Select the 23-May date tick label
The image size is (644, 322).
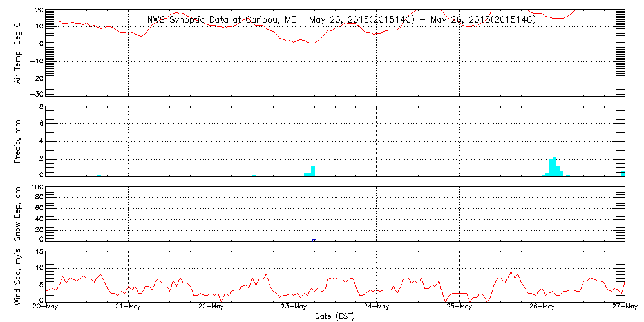[x=294, y=307]
